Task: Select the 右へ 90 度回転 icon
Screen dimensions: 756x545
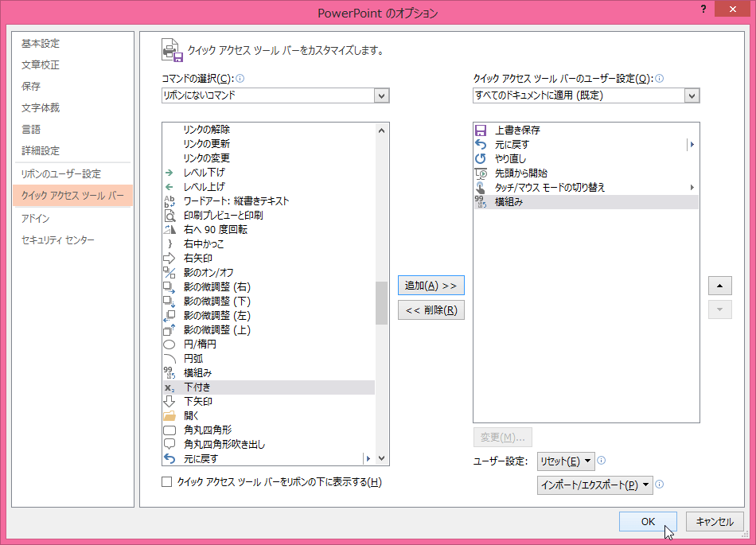Action: tap(170, 230)
